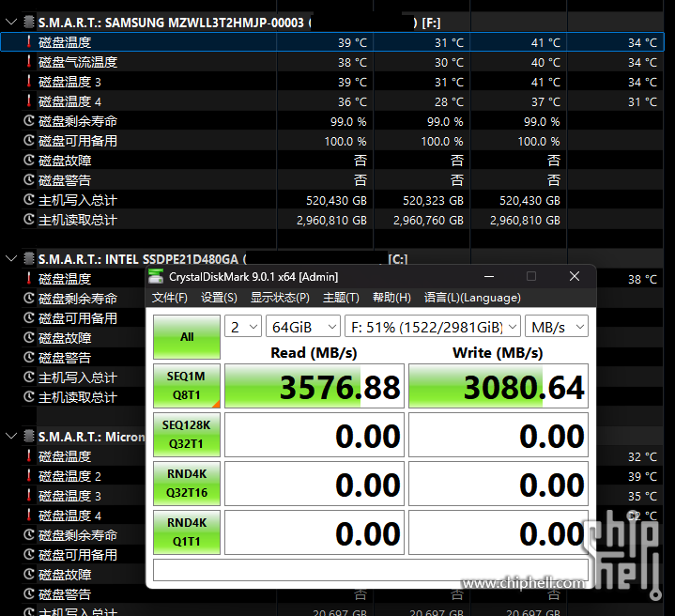Screen dimensions: 675x616
Task: Open the 64GiB test size dropdown
Action: (x=302, y=327)
